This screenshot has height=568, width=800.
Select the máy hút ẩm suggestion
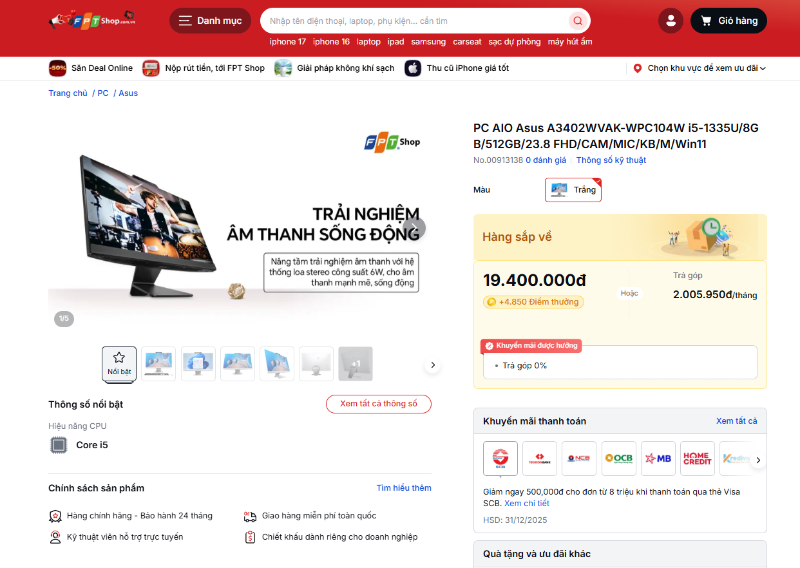pyautogui.click(x=570, y=42)
